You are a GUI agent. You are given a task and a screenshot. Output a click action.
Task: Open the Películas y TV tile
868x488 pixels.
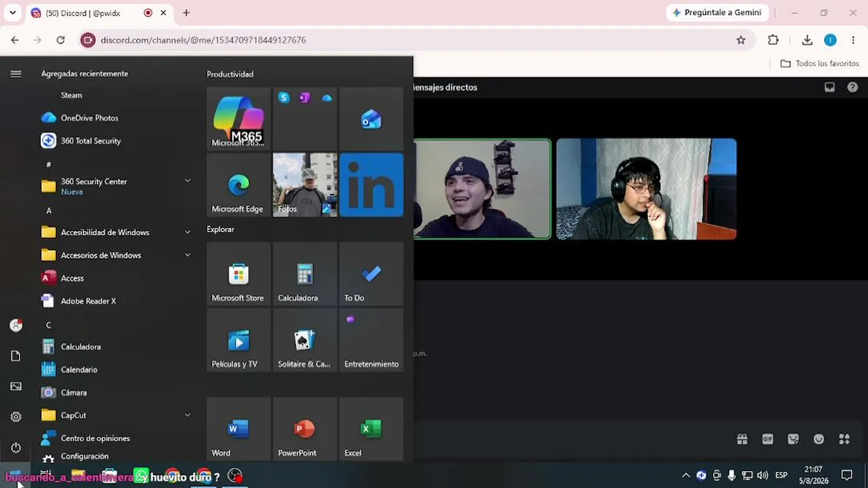coord(238,340)
